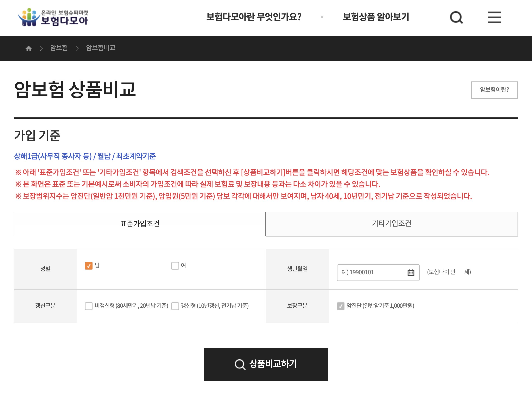Click the first breadcrumb chevron arrow
532x394 pixels.
point(42,48)
